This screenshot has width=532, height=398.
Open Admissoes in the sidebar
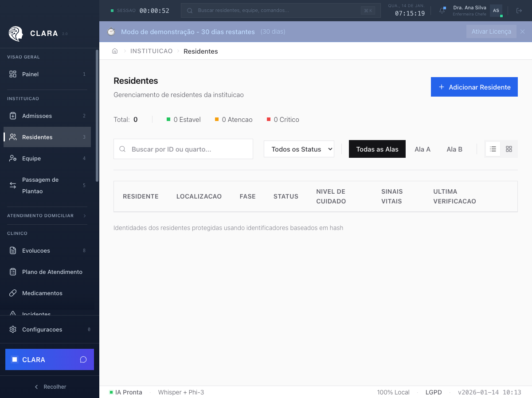point(37,116)
